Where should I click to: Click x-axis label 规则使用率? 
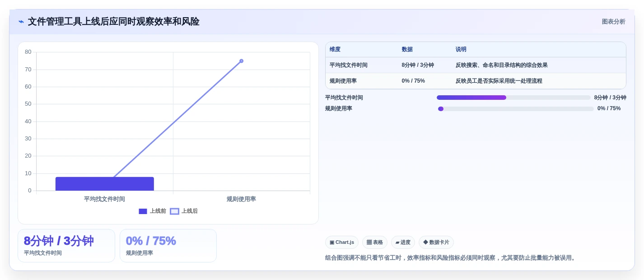point(241,199)
